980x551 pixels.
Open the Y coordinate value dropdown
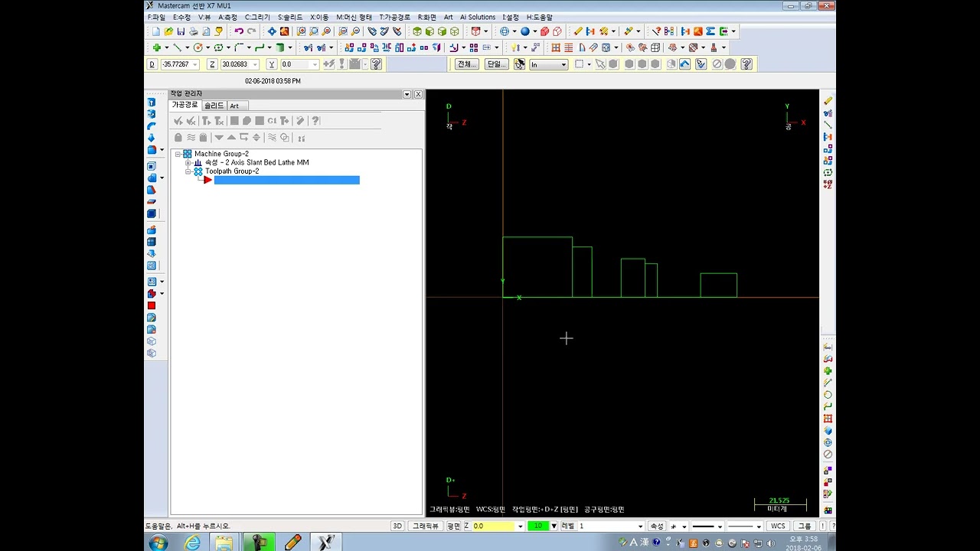click(315, 64)
